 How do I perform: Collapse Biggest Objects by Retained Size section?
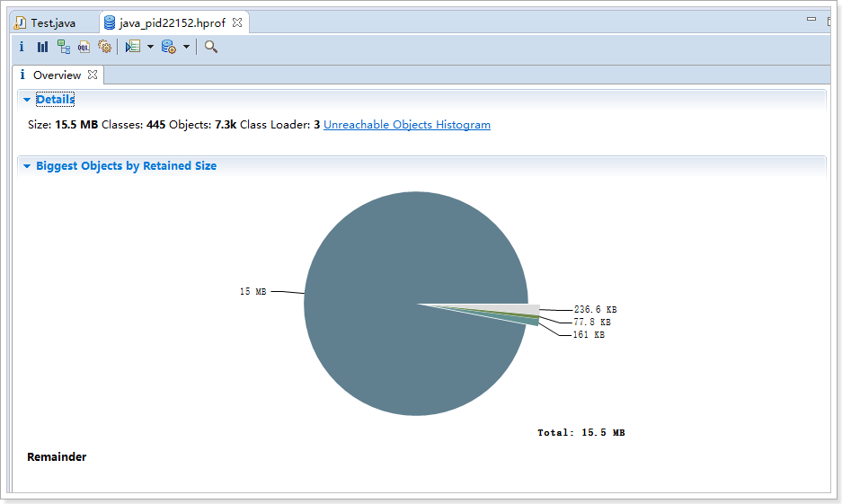pos(27,166)
